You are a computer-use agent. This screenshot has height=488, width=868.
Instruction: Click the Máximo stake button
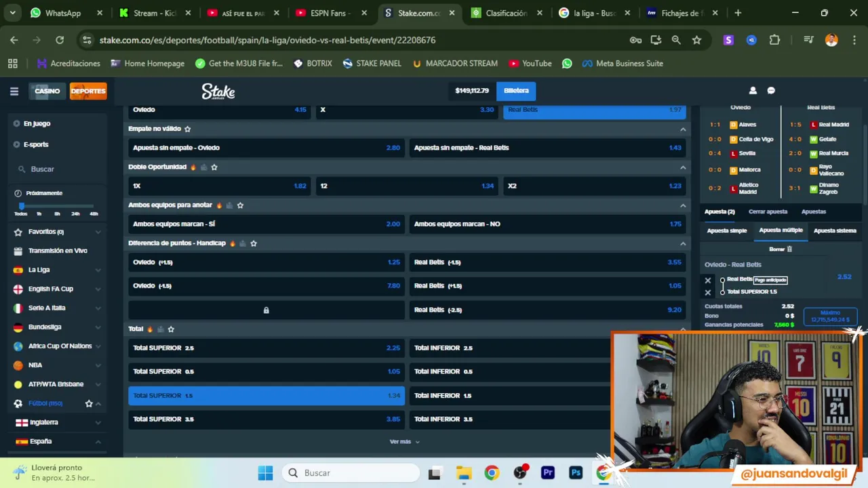(x=830, y=317)
